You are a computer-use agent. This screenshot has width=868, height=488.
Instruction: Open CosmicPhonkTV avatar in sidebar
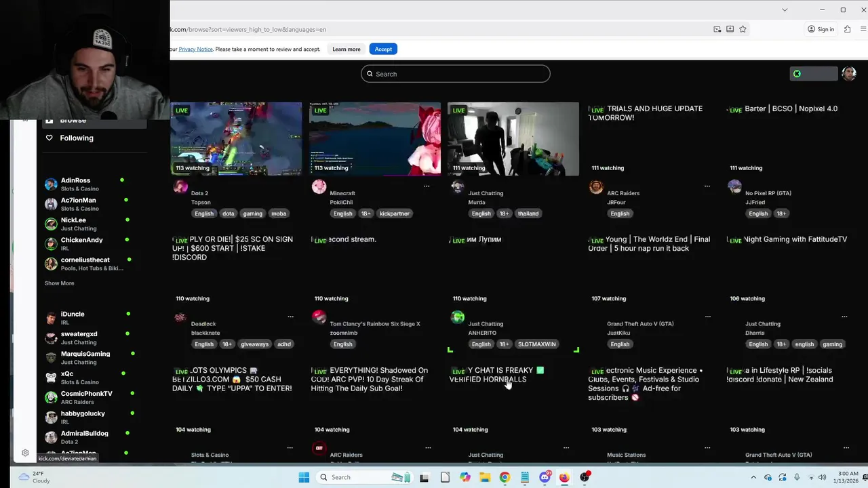pyautogui.click(x=51, y=397)
